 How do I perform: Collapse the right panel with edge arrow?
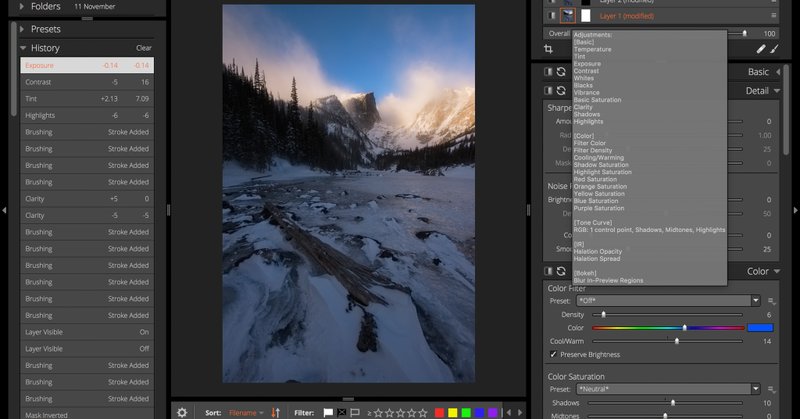[x=795, y=210]
